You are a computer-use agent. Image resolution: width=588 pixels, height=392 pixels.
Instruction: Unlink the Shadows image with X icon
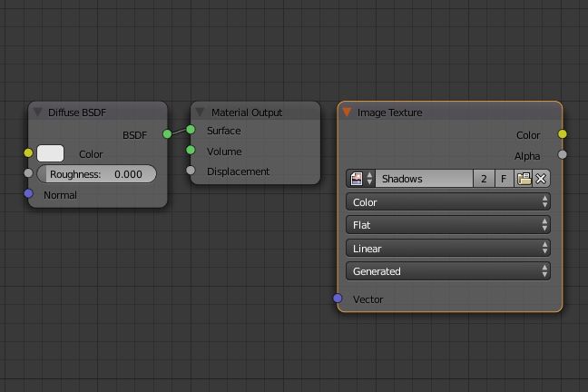(541, 179)
